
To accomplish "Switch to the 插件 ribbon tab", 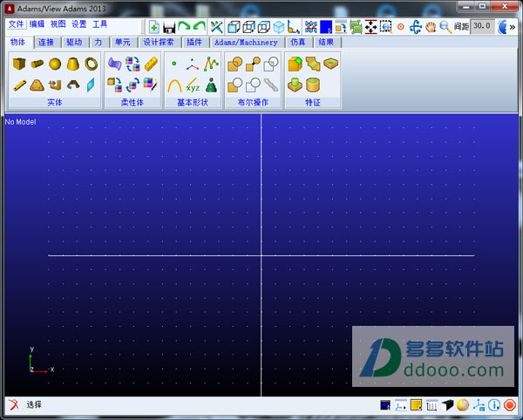I will (x=194, y=42).
